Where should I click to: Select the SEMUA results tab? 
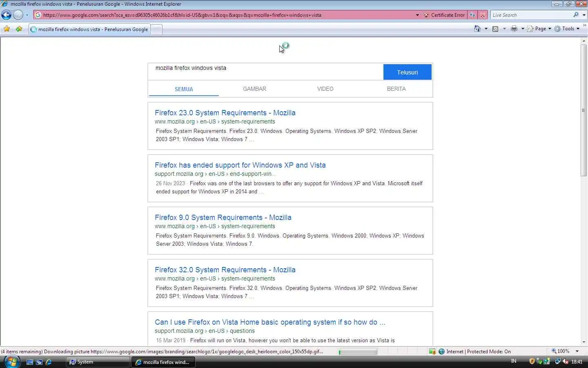pyautogui.click(x=184, y=89)
